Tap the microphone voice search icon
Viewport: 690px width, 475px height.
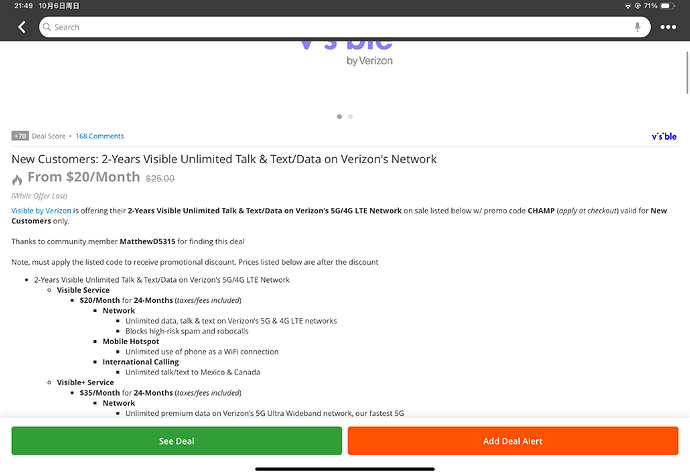(x=637, y=27)
